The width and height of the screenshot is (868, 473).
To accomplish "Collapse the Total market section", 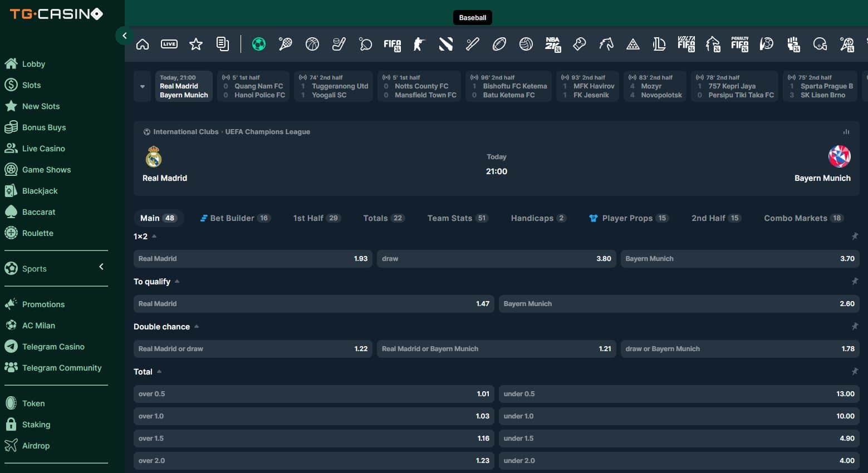I will pos(159,372).
